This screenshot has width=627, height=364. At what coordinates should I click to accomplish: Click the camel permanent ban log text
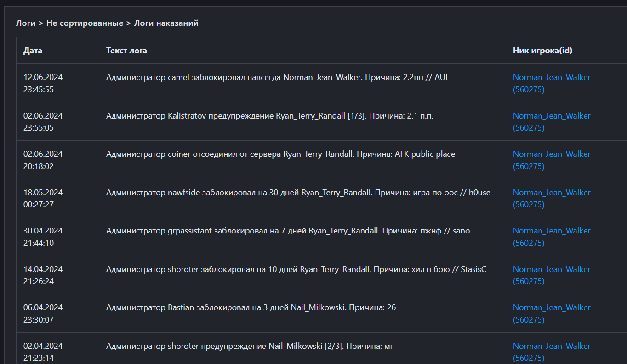[278, 77]
